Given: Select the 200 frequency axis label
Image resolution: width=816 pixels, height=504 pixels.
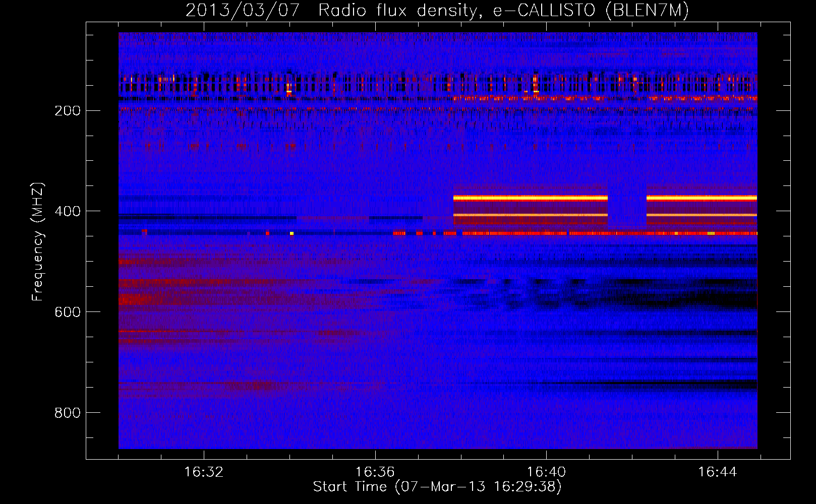Looking at the screenshot, I should tap(68, 111).
